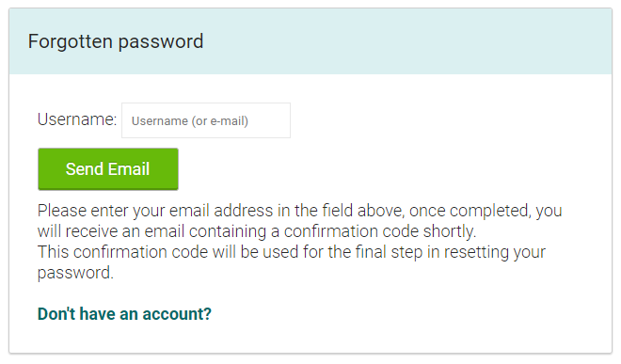Submit the form with Send Email
Viewport: 621px width, 364px height.
coord(108,169)
